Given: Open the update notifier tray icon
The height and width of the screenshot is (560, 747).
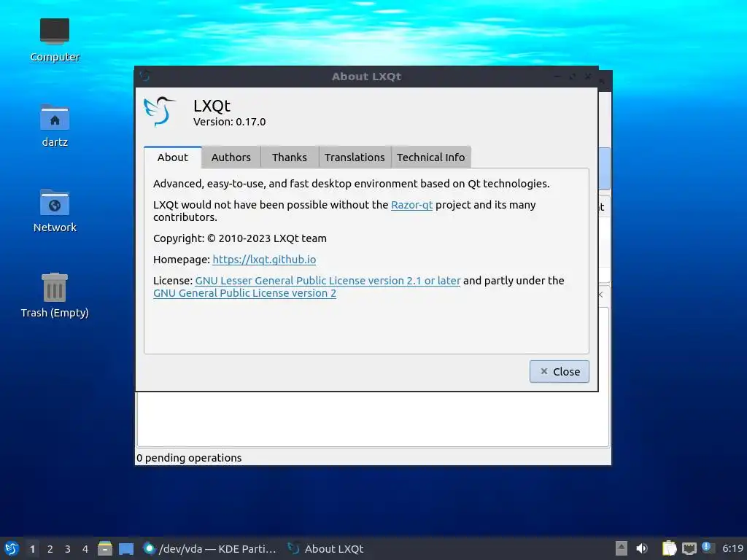Looking at the screenshot, I should click(708, 548).
